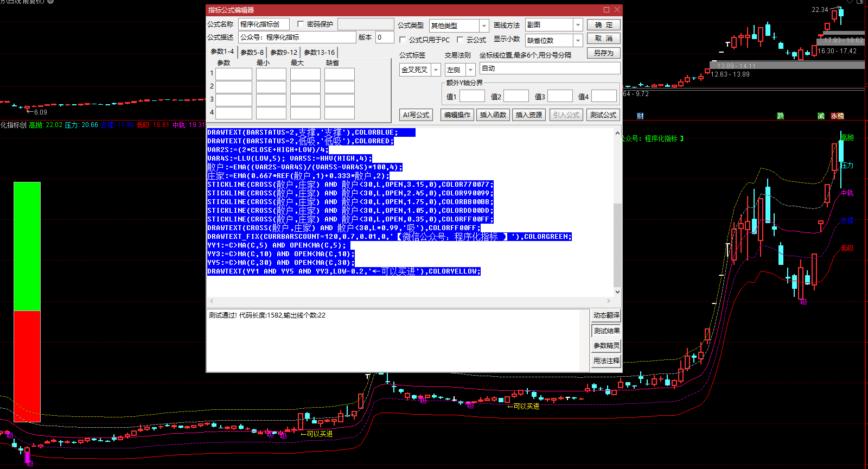The height and width of the screenshot is (469, 868).
Task: Maximize the 指标公式编辑器 dialog window
Action: pos(607,10)
